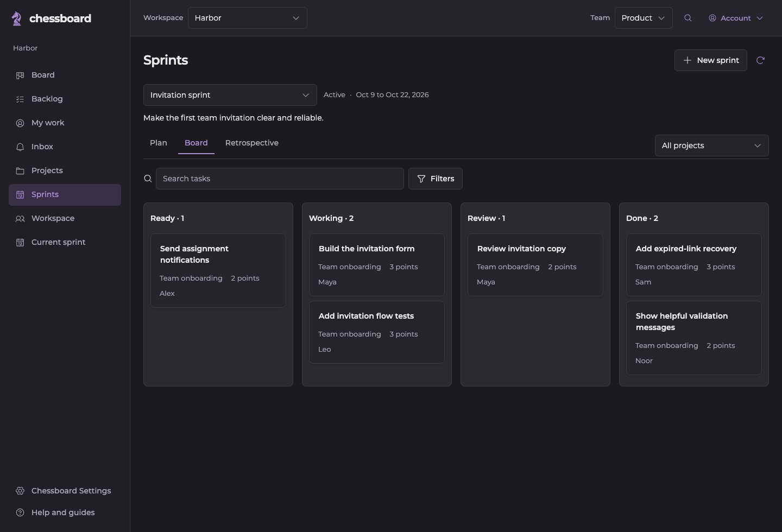Go to Backlog in sidebar
Screen dimensions: 782x532
tap(65, 99)
